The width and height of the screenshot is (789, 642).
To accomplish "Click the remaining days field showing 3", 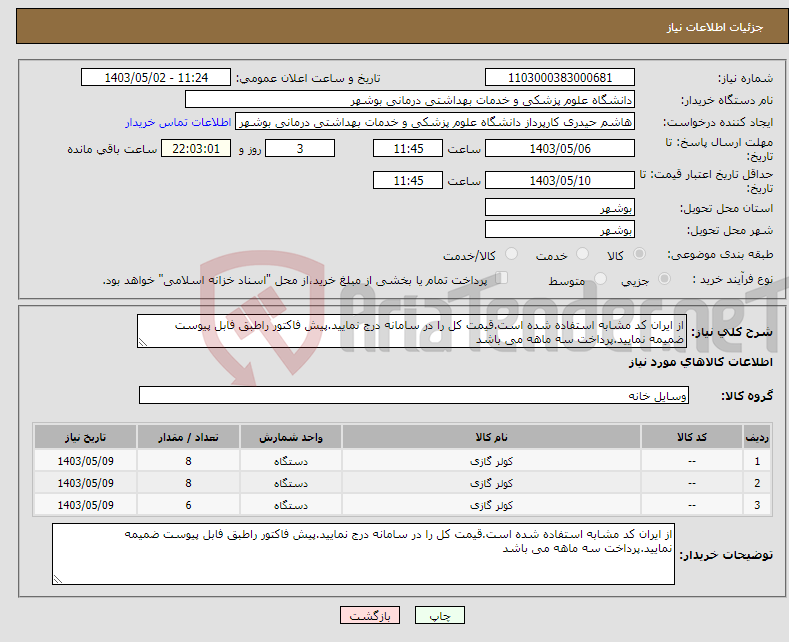I will tap(300, 148).
